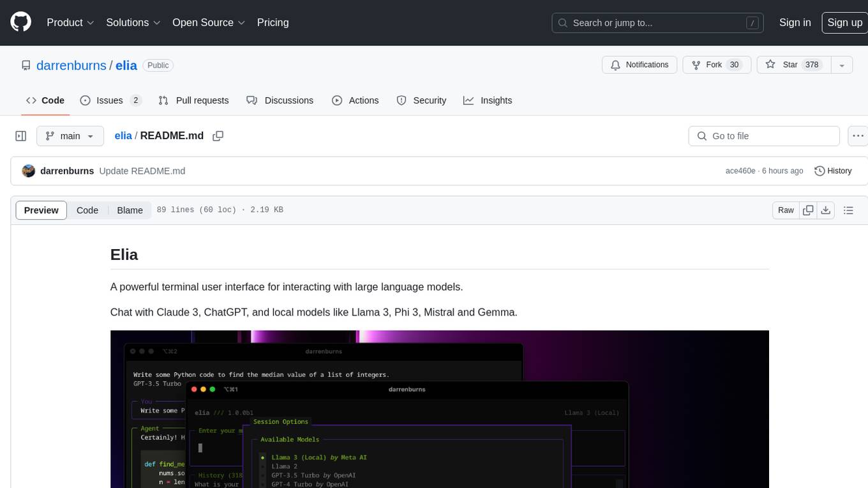
Task: Open darrenburns avatar in commit row
Action: [x=28, y=171]
